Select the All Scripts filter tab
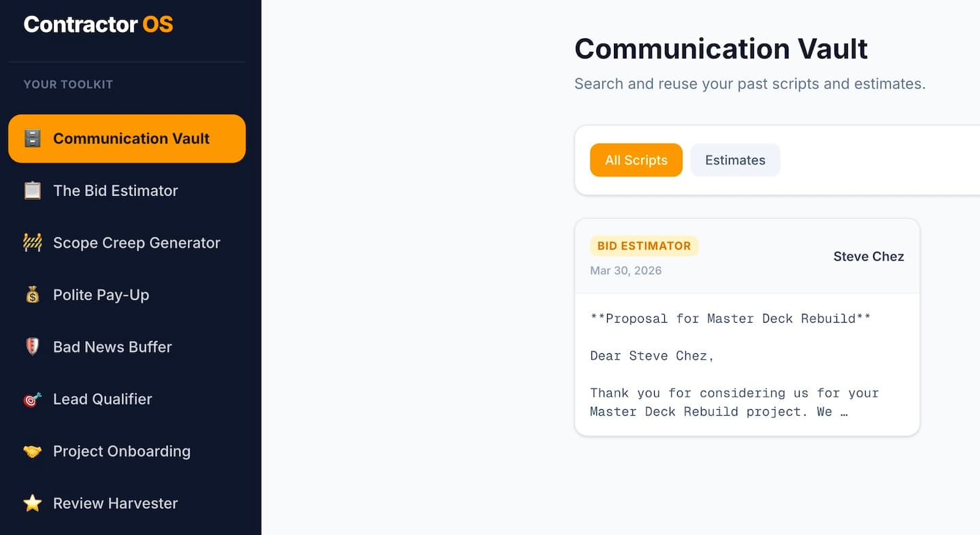The height and width of the screenshot is (535, 980). click(x=636, y=160)
